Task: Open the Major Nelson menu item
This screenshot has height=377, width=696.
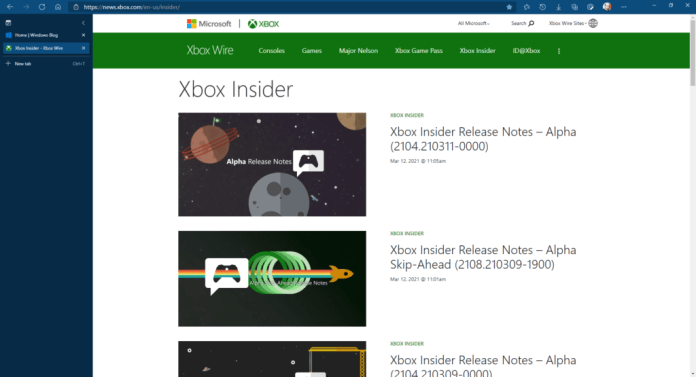Action: point(358,51)
